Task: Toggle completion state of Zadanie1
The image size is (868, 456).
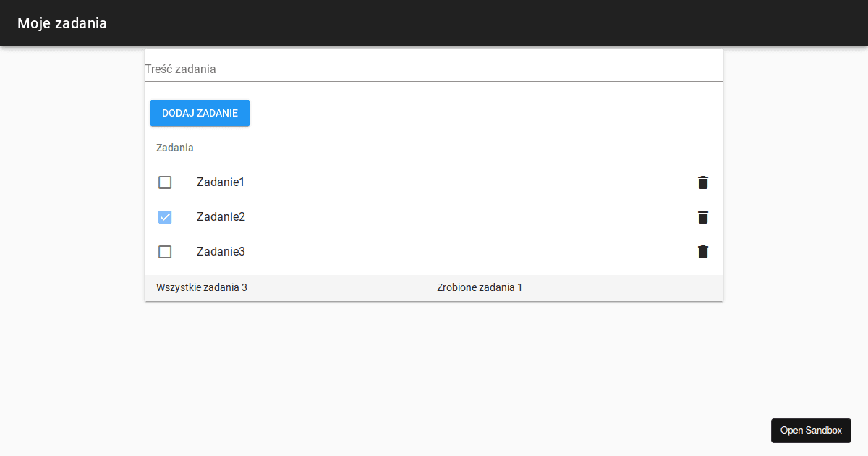Action: (165, 182)
